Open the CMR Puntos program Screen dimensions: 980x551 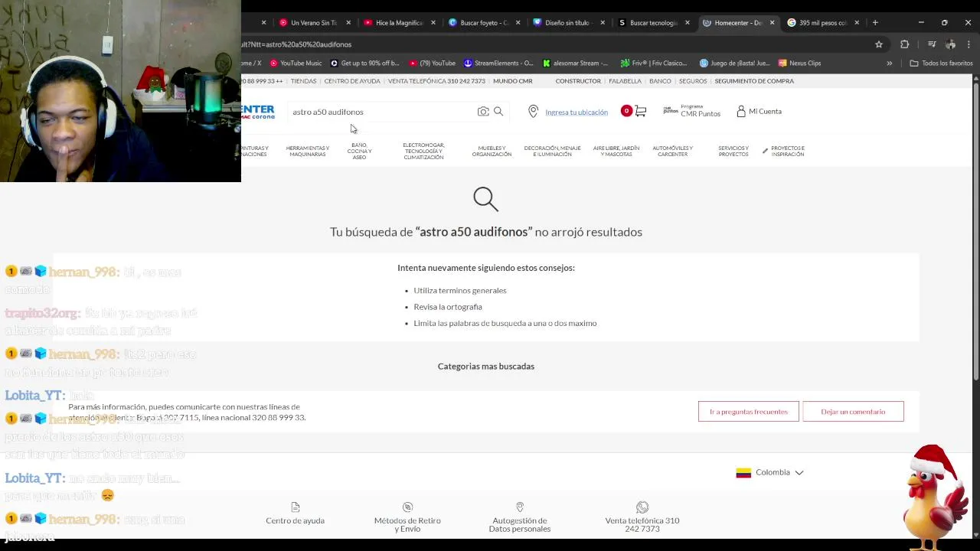point(692,111)
